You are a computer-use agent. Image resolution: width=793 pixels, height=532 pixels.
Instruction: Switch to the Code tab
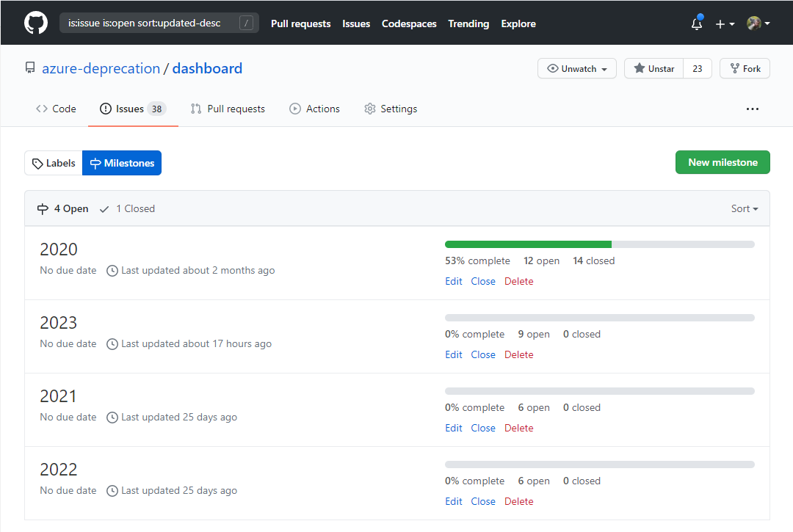56,109
